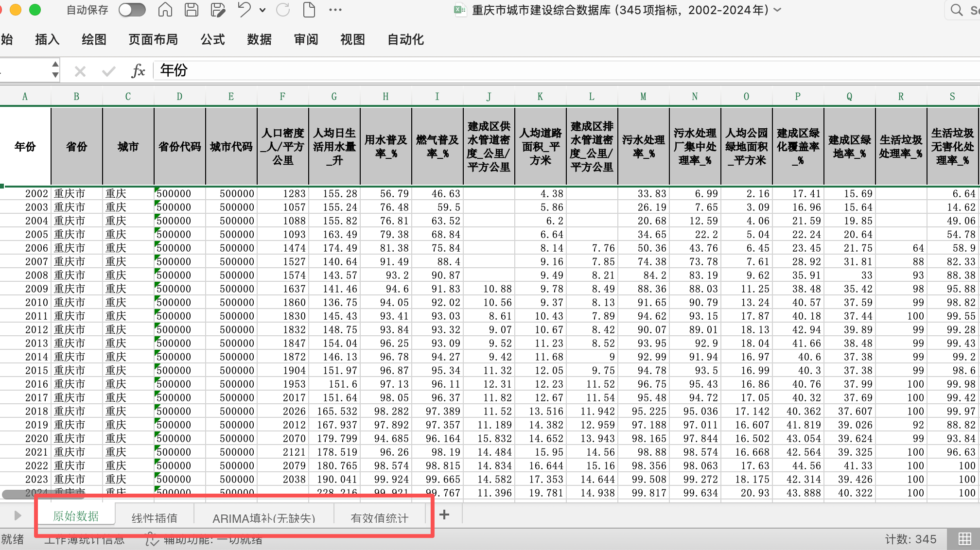Click the Undo arrow icon

pyautogui.click(x=245, y=10)
